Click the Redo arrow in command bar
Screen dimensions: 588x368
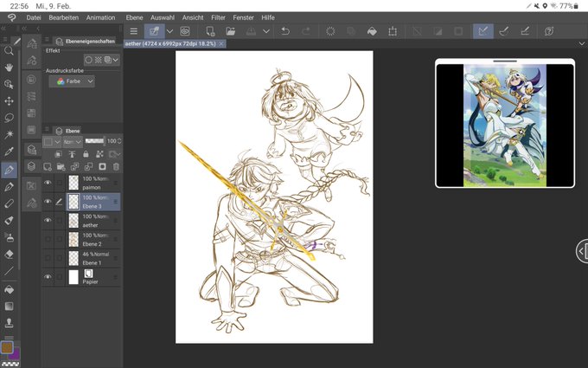306,31
